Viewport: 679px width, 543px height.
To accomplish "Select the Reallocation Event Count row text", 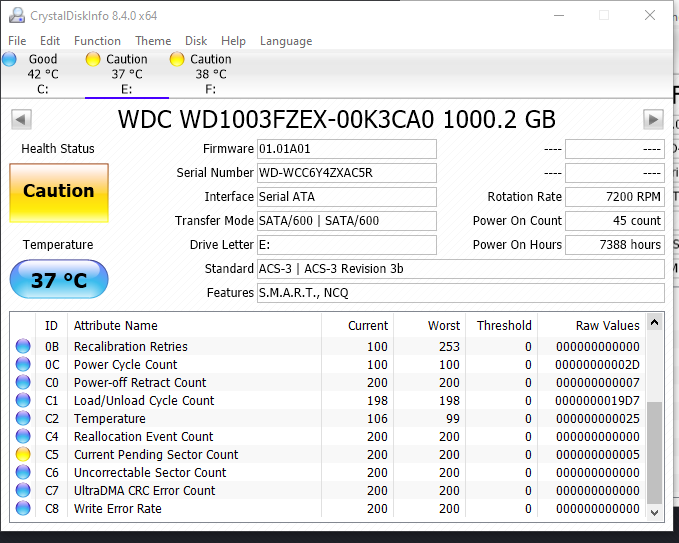I will pos(144,436).
